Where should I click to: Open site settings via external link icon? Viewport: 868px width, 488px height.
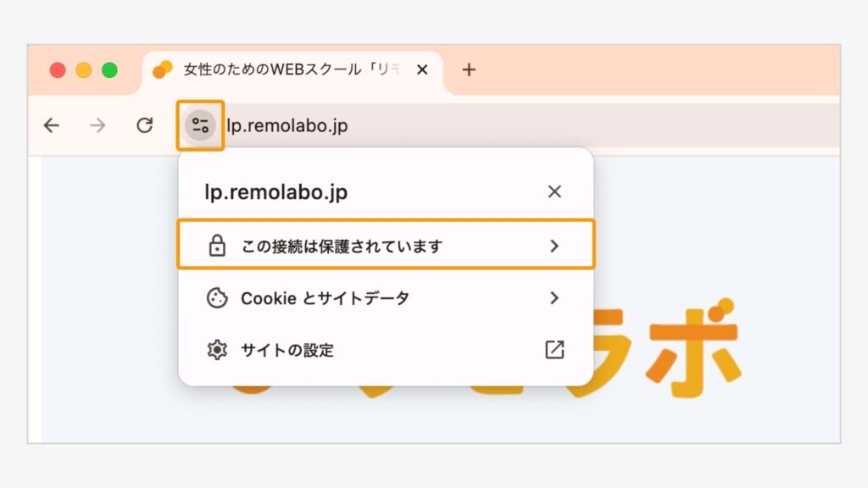click(x=554, y=350)
